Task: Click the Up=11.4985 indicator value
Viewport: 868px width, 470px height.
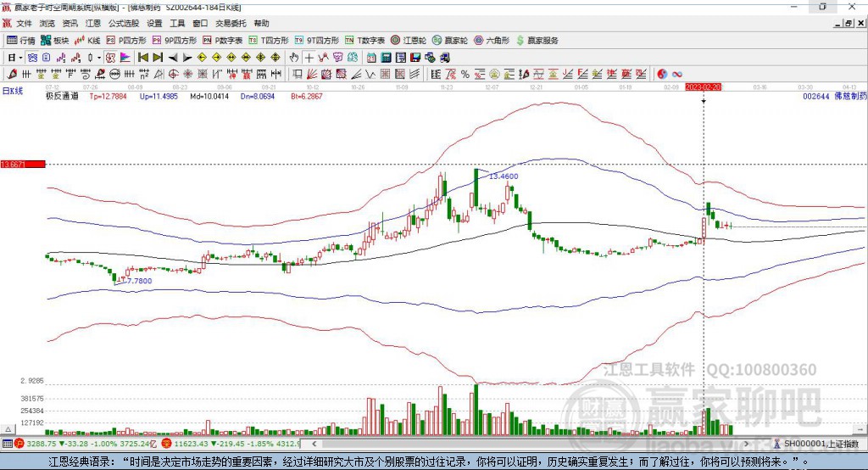Action: tap(159, 96)
